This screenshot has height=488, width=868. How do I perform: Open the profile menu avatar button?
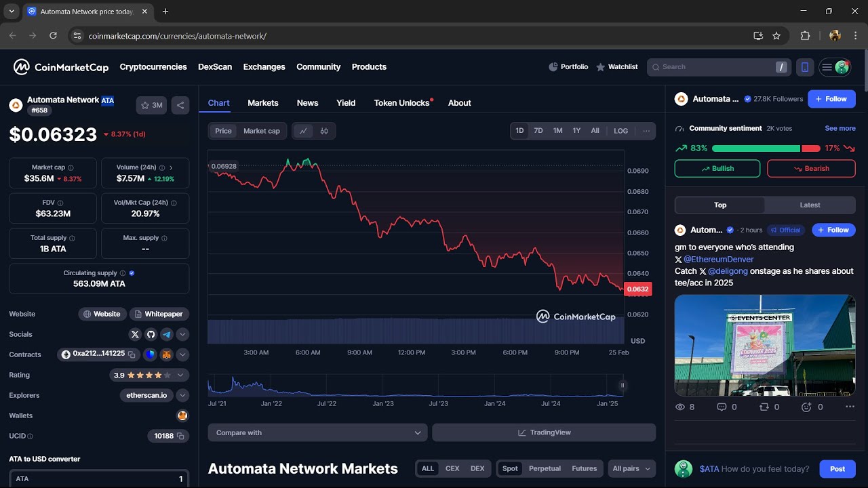(835, 67)
